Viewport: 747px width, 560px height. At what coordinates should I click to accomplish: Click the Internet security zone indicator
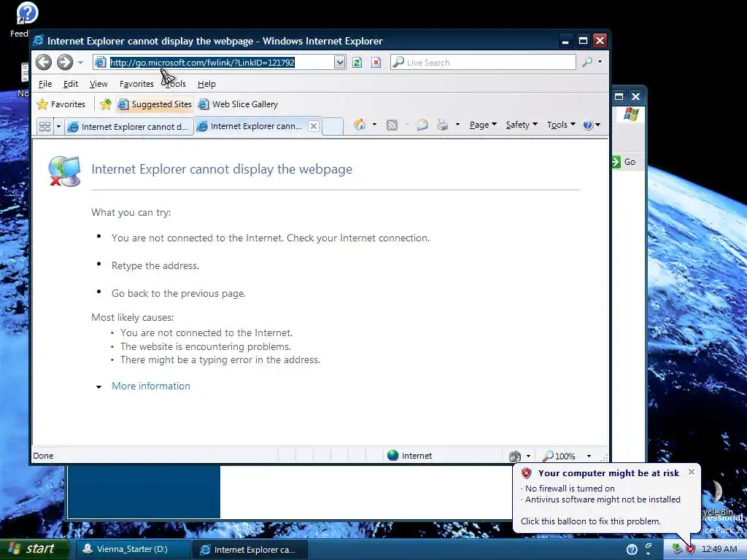tap(410, 456)
